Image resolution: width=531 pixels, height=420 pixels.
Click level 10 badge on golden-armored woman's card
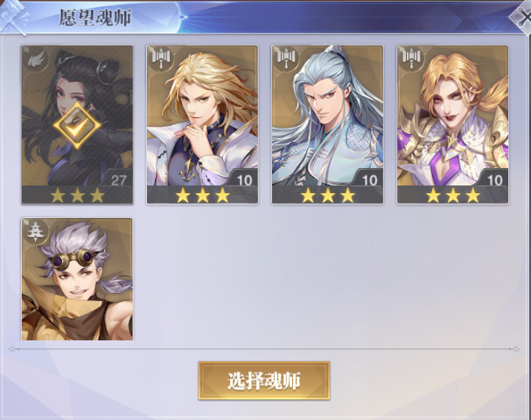(x=494, y=180)
